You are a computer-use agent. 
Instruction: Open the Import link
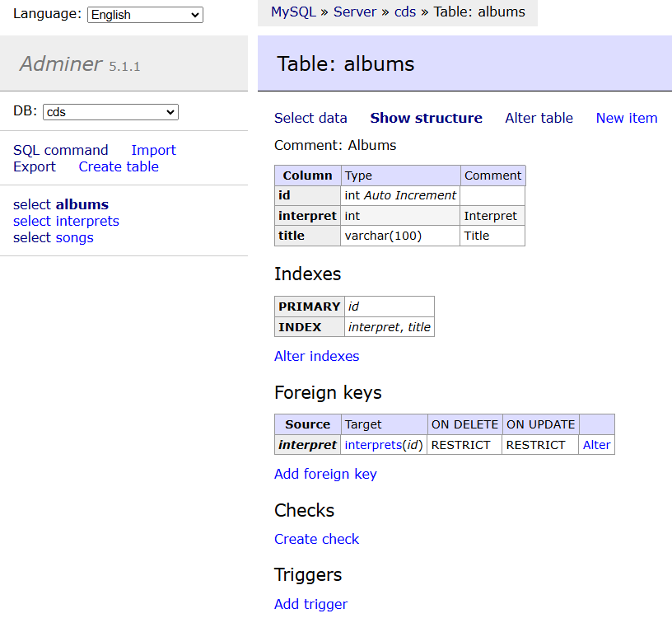pos(153,150)
